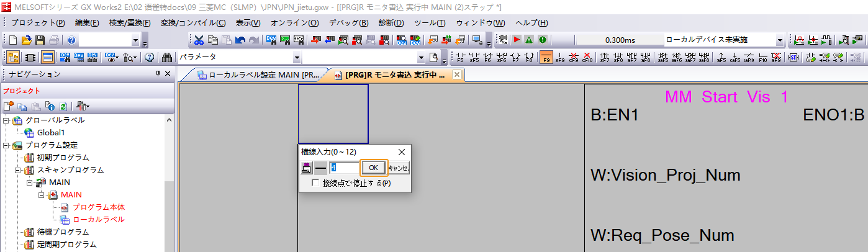Close the 横線入力(0～12) dialog
Screen dimensions: 868x252
tap(401, 151)
